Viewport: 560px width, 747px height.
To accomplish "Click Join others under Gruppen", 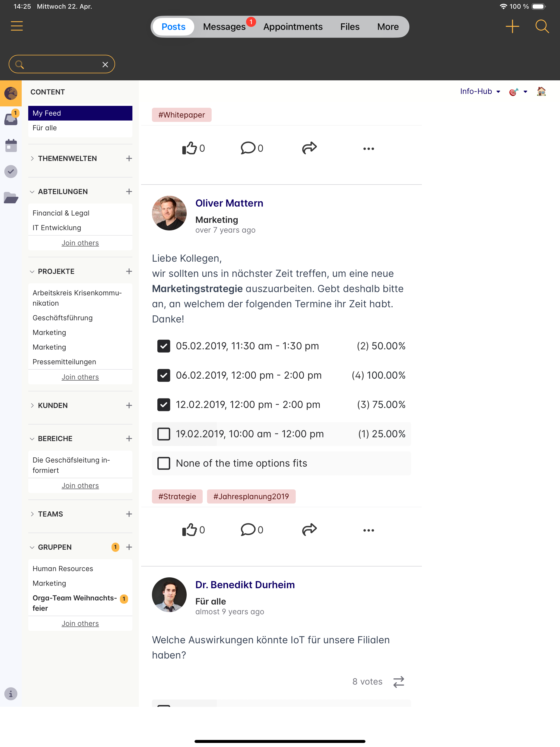I will (80, 624).
